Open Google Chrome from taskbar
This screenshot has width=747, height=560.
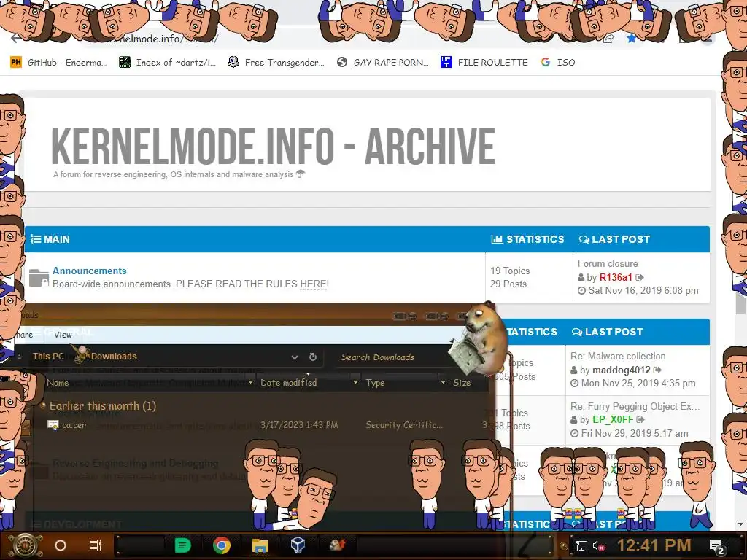(222, 545)
